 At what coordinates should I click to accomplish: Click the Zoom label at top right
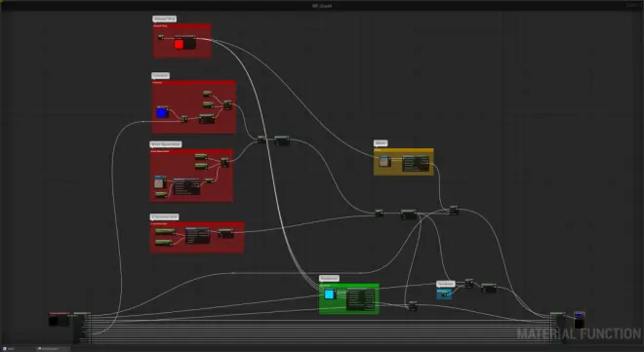coord(631,5)
